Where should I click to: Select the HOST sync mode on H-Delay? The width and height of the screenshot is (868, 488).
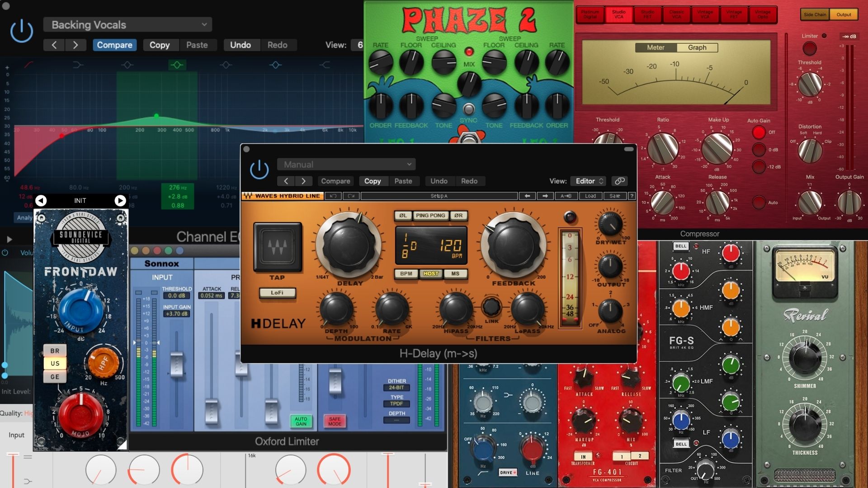pyautogui.click(x=431, y=274)
